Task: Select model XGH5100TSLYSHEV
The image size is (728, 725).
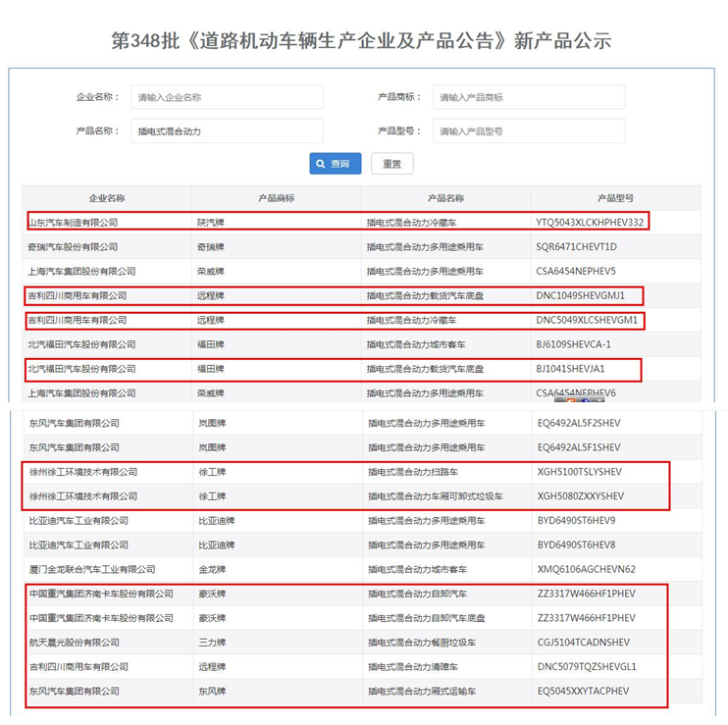Action: 580,472
